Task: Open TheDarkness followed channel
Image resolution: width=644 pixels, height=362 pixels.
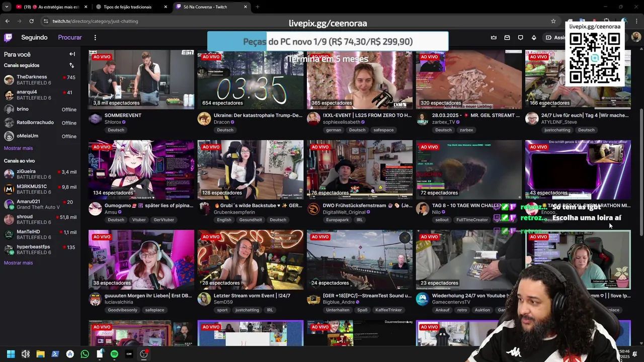Action: (x=40, y=80)
